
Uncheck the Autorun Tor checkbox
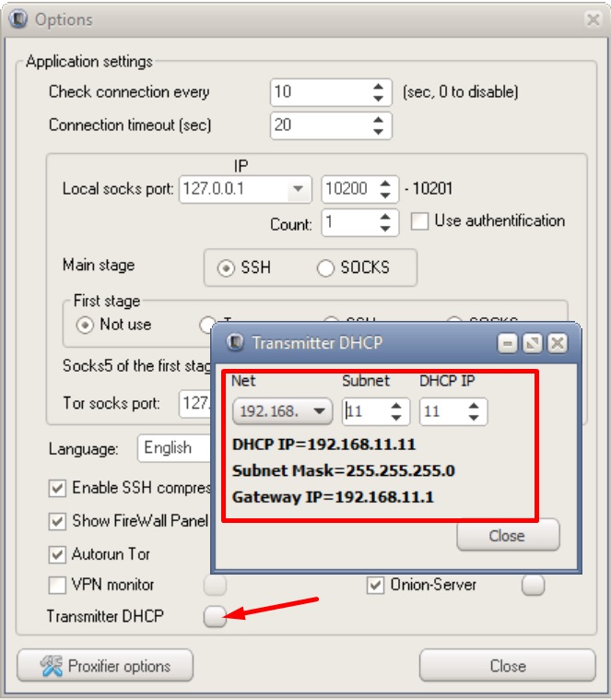[57, 554]
